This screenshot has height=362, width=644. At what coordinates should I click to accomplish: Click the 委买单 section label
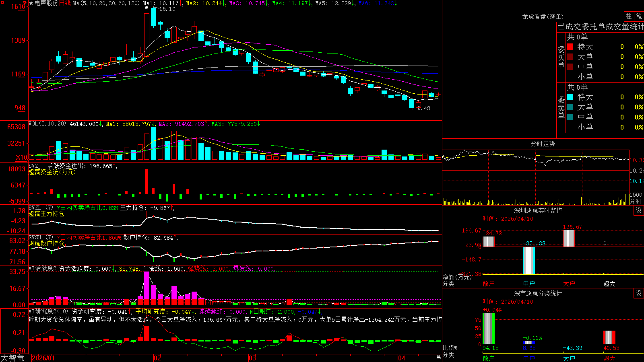[x=561, y=57]
